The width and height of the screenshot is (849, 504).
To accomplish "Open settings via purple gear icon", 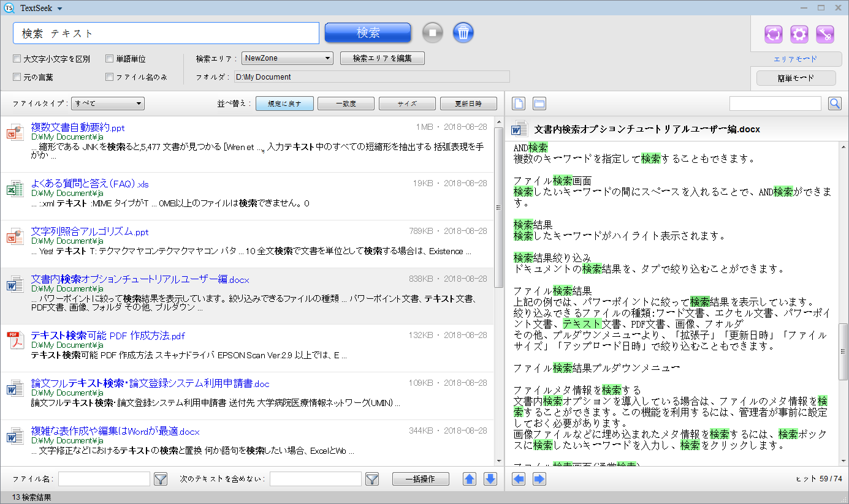I will click(799, 34).
